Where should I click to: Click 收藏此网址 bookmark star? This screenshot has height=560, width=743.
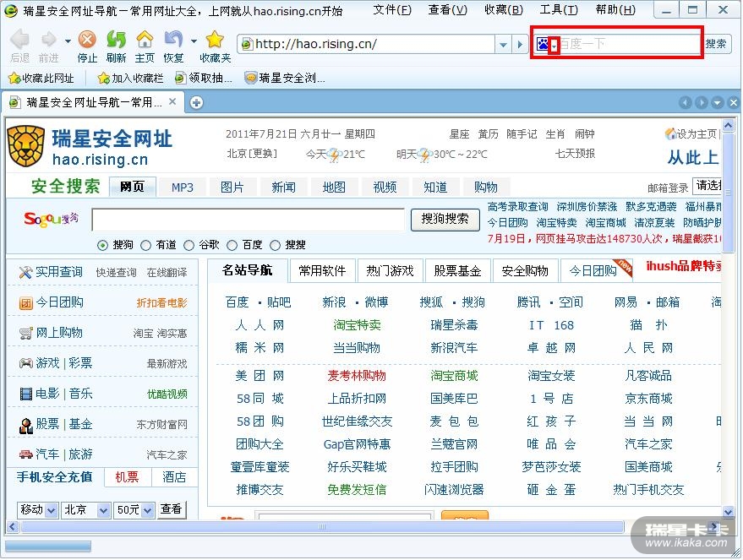(14, 78)
